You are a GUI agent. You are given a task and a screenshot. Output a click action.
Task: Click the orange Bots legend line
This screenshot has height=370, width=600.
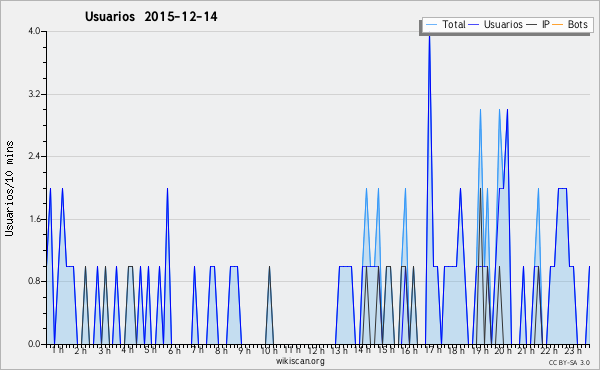pos(558,25)
